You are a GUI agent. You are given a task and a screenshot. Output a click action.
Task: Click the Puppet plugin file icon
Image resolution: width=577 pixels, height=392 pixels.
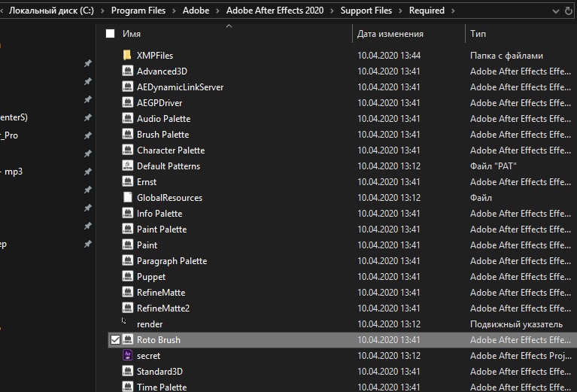[x=127, y=276]
